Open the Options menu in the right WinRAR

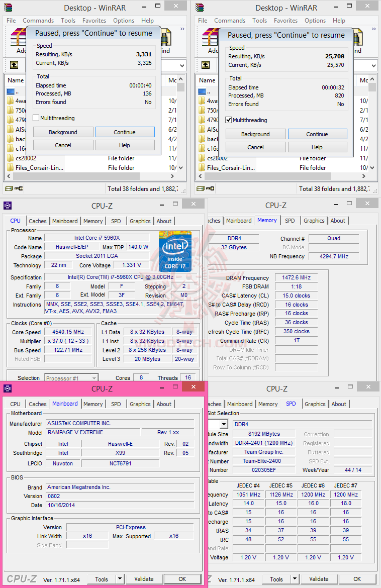(x=315, y=21)
